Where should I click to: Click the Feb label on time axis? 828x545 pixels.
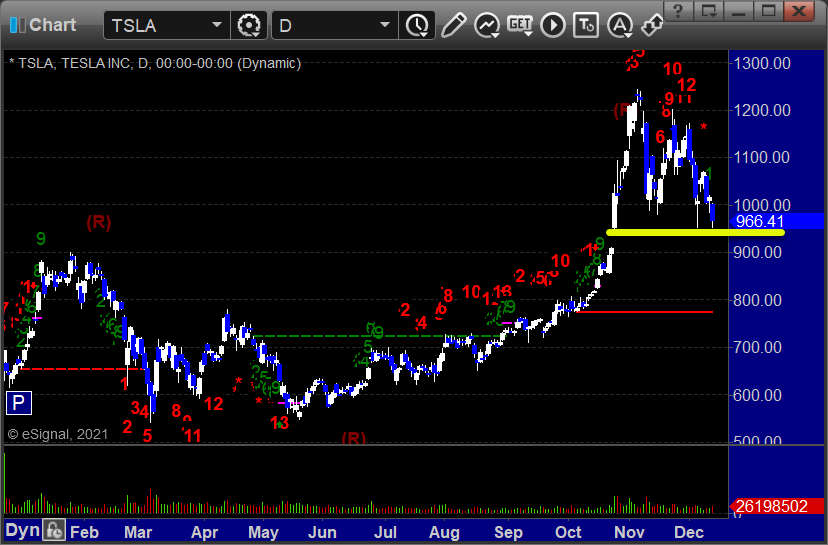pyautogui.click(x=84, y=532)
